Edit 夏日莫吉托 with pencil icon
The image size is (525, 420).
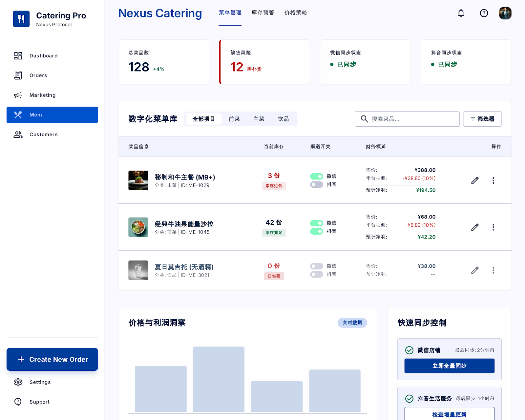point(475,270)
